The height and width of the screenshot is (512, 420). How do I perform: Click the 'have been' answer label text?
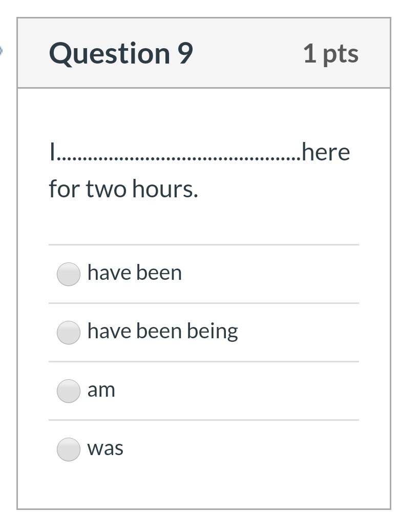pyautogui.click(x=135, y=272)
